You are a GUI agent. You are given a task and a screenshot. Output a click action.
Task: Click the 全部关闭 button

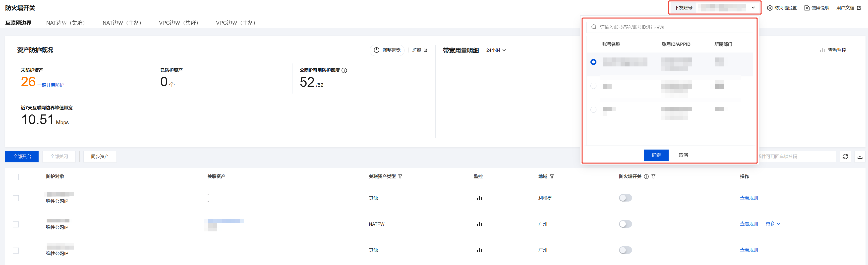pyautogui.click(x=59, y=157)
